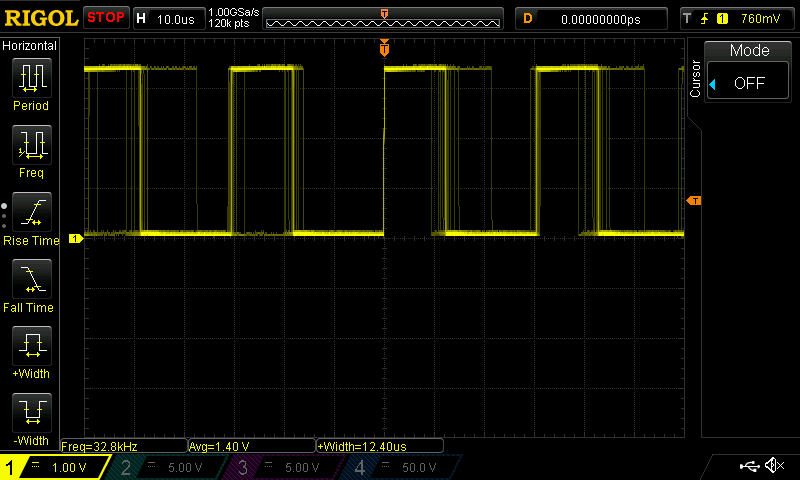This screenshot has width=800, height=480.
Task: Click the vertical Cursor tab label
Action: point(694,79)
